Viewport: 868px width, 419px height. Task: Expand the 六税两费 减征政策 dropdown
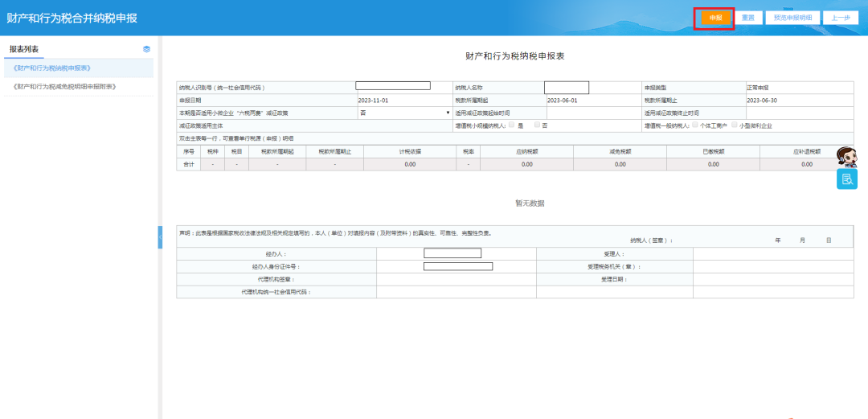point(403,113)
